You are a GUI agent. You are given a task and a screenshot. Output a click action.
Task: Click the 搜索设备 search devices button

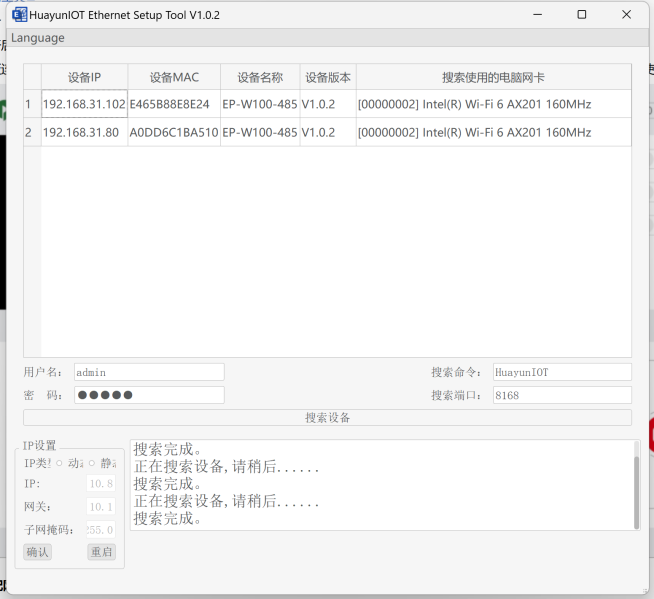327,417
